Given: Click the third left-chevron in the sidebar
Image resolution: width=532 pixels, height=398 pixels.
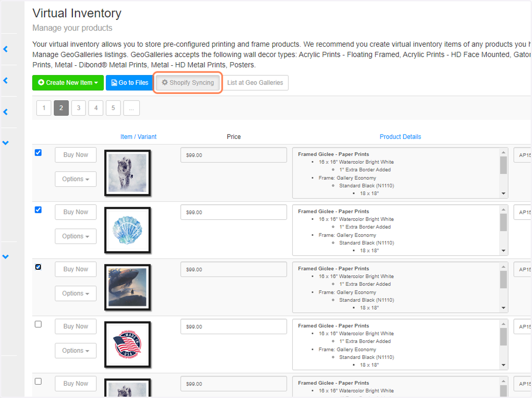Looking at the screenshot, I should [6, 112].
